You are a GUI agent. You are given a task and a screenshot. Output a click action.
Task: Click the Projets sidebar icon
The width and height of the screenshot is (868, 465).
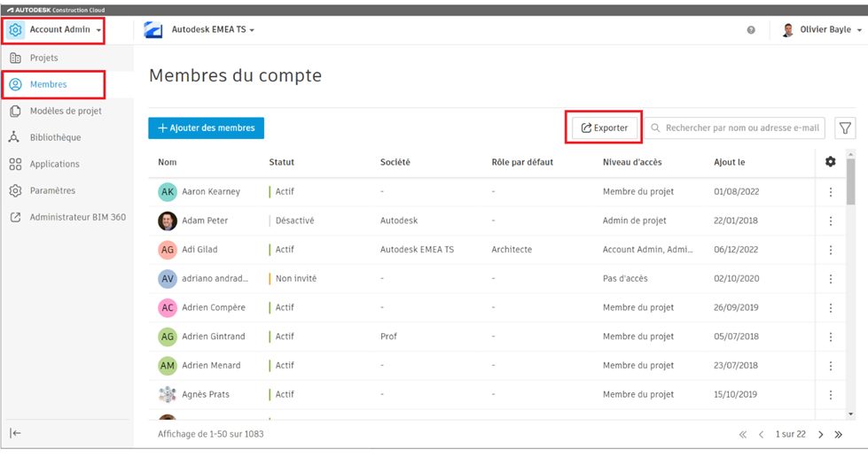click(15, 58)
